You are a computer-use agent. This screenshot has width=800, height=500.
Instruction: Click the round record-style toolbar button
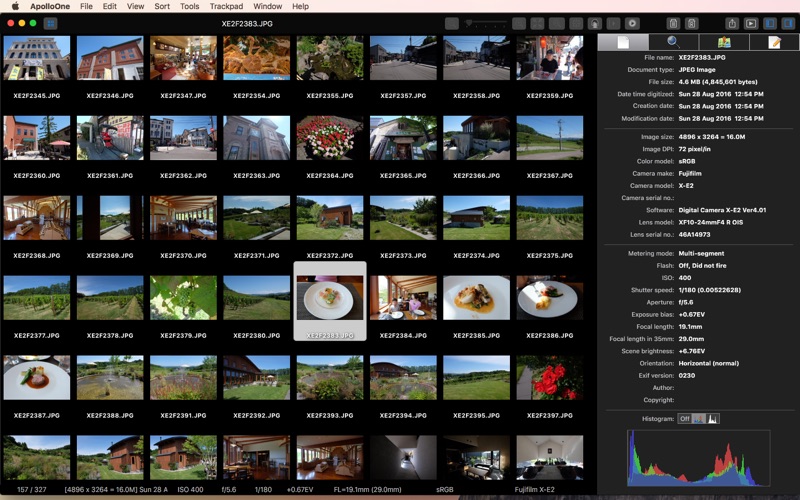point(632,22)
